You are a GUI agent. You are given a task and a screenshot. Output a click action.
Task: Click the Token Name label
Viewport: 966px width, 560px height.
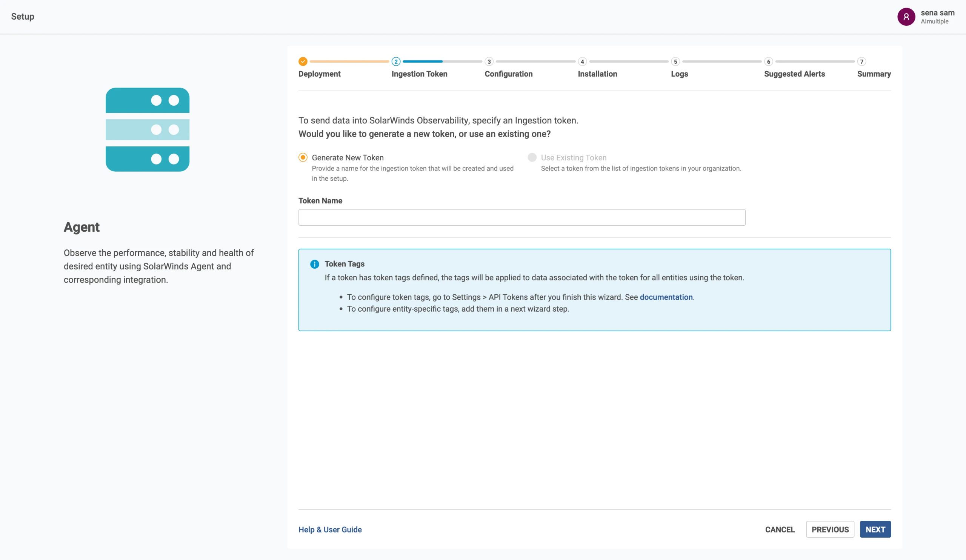click(320, 201)
